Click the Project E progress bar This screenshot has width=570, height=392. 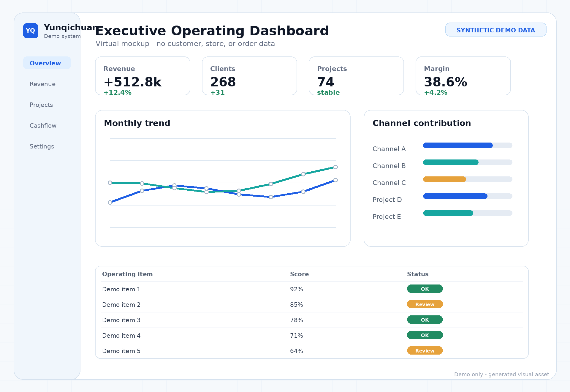click(x=468, y=213)
